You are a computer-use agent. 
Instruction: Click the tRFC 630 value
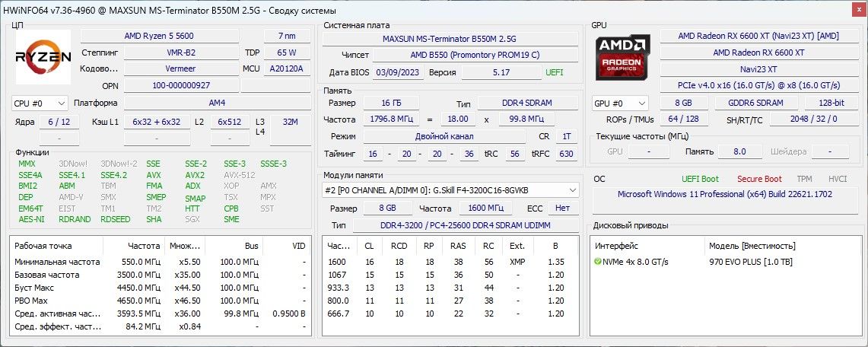(x=566, y=154)
